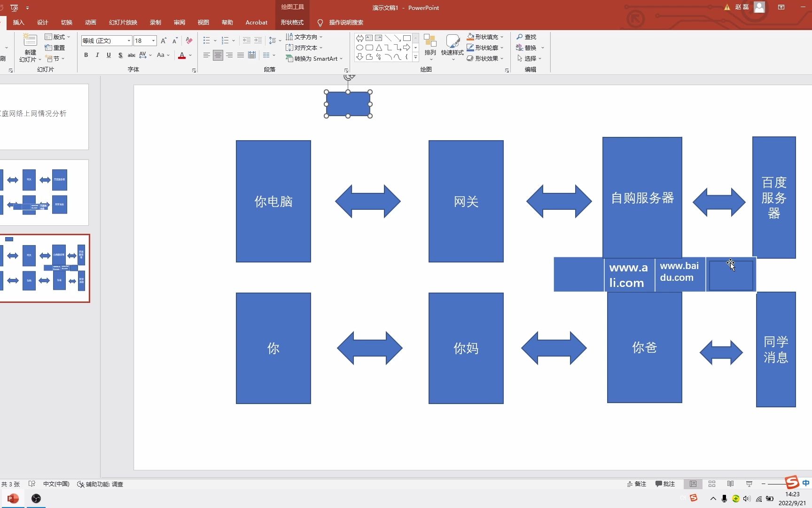This screenshot has height=508, width=812.
Task: Justify text alignment
Action: click(x=241, y=55)
